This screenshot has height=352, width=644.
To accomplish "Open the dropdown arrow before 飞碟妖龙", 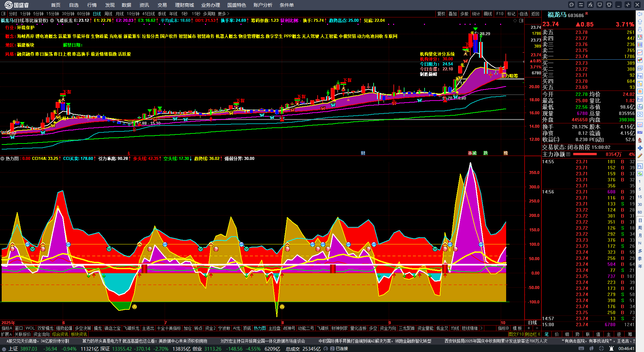I will click(52, 20).
